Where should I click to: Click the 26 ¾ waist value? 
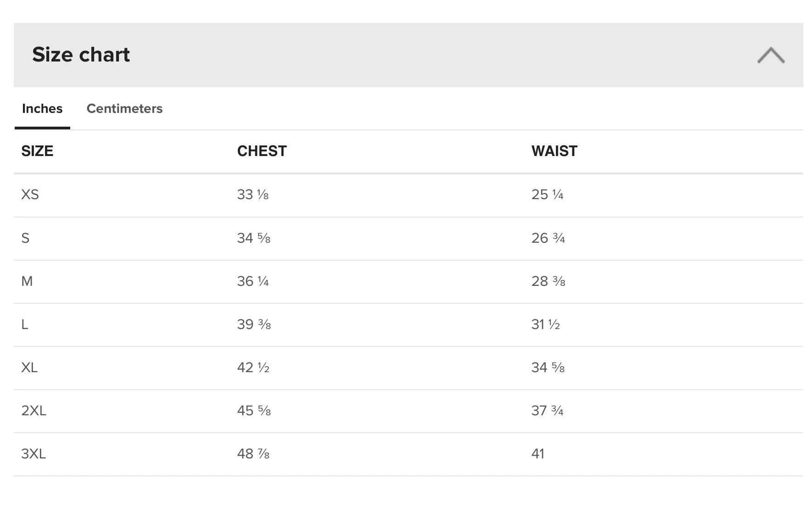coord(548,238)
